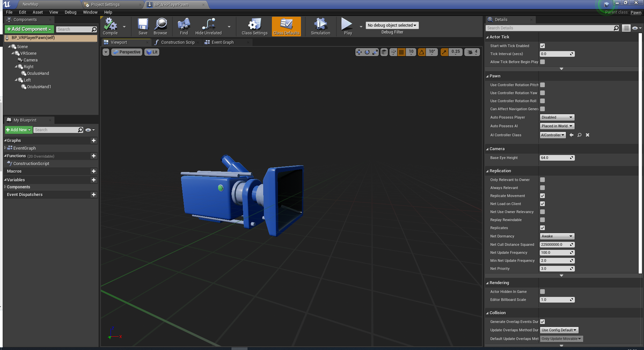Image resolution: width=644 pixels, height=350 pixels.
Task: Click the My Blueprint search field
Action: 58,130
